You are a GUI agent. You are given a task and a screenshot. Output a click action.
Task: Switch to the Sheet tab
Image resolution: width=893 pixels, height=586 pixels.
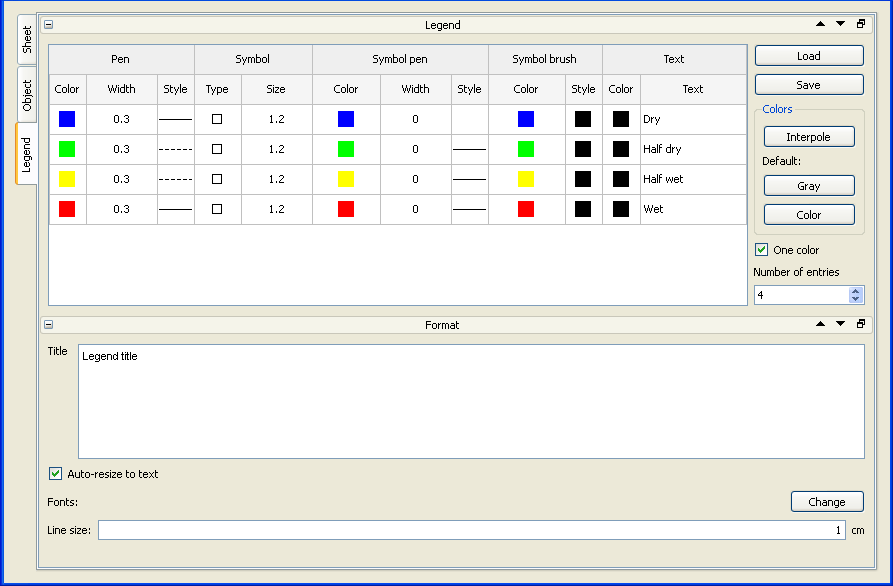click(27, 39)
